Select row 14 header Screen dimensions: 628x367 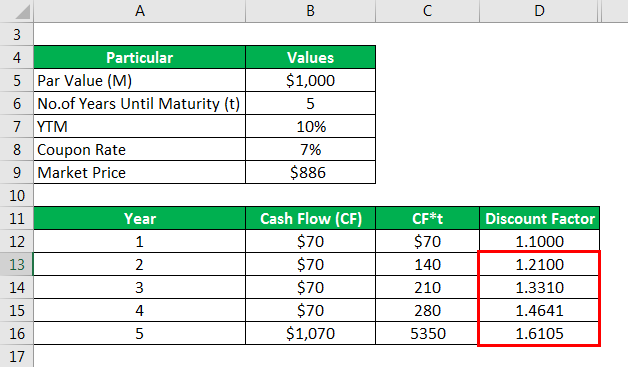tap(16, 288)
